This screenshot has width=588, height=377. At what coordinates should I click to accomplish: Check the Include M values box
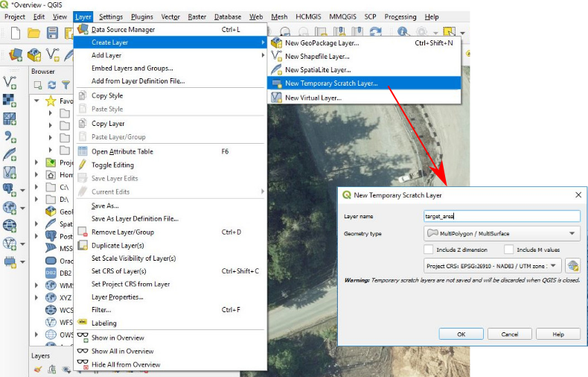[508, 250]
